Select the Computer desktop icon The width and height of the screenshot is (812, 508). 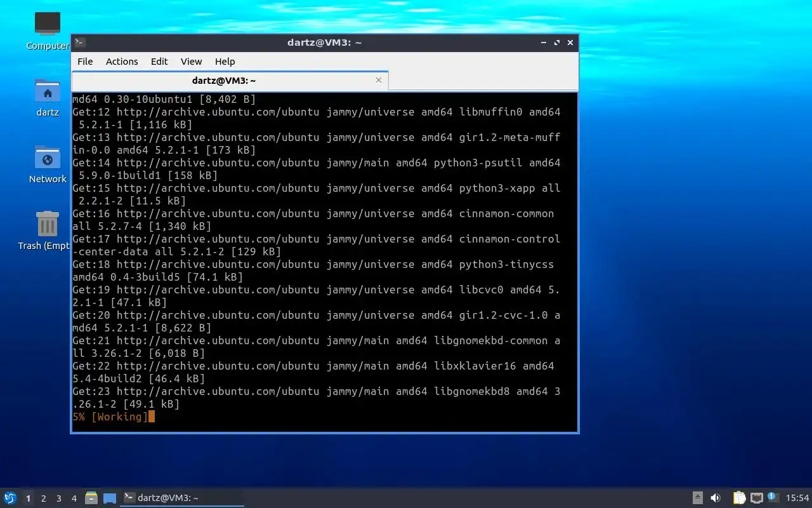click(x=48, y=30)
